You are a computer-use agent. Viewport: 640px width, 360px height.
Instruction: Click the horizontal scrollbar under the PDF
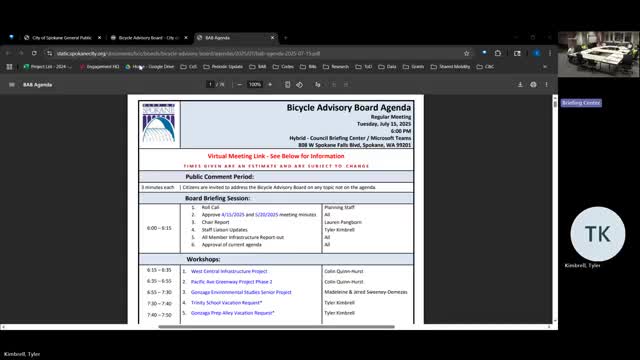tap(276, 327)
